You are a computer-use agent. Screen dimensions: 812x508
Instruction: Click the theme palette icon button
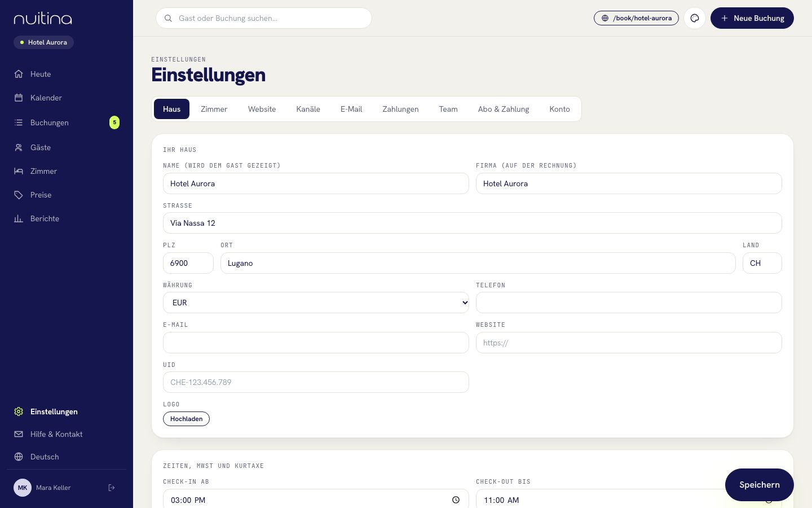[695, 18]
